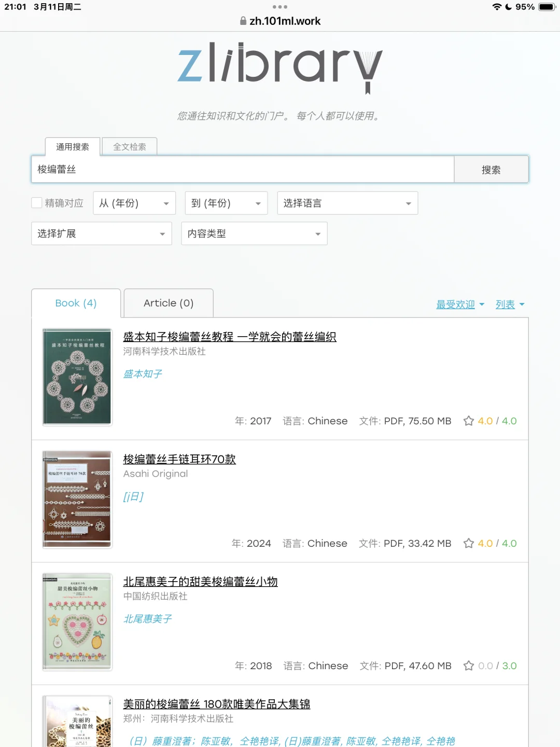The width and height of the screenshot is (560, 747).
Task: Open the 选择扩展 dropdown
Action: 102,233
